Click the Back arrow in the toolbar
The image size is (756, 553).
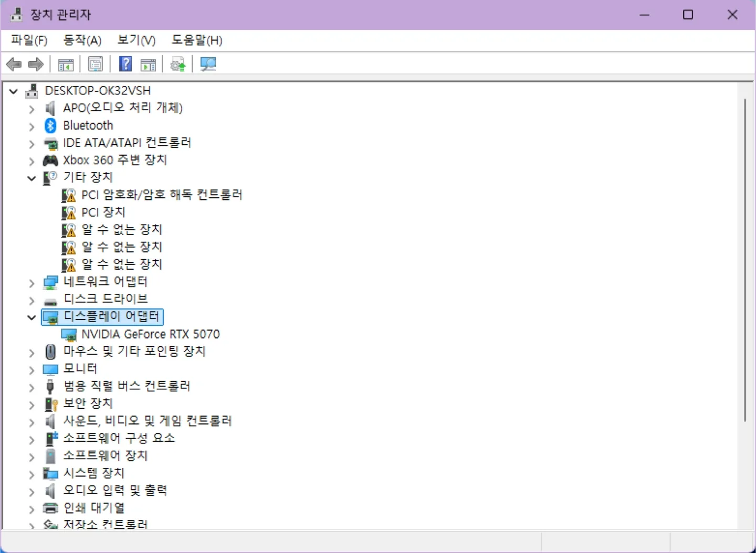click(14, 65)
